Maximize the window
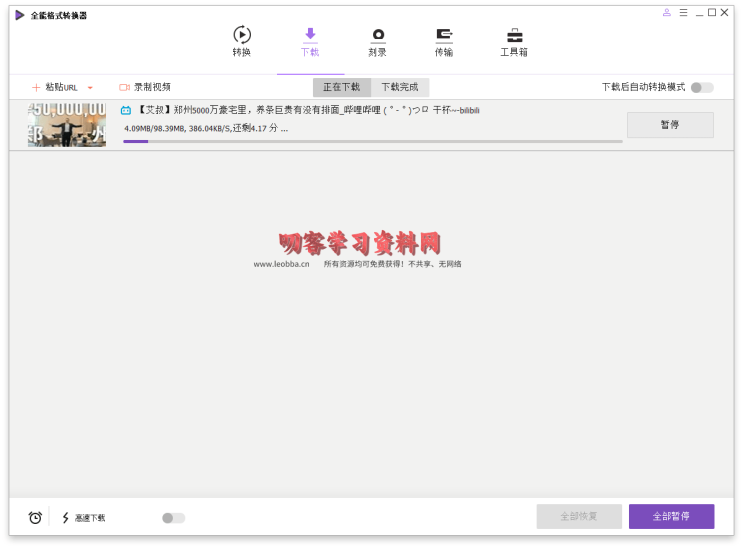The height and width of the screenshot is (550, 743). point(712,13)
